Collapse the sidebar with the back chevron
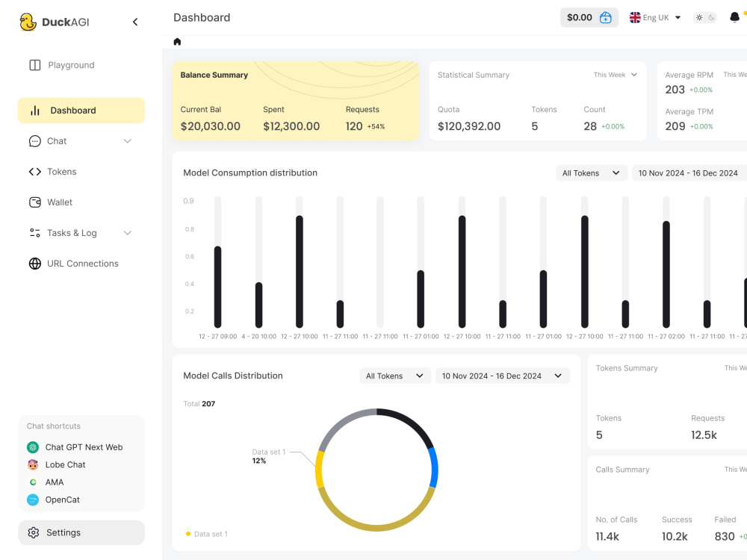Viewport: 747px width, 560px height. (135, 22)
